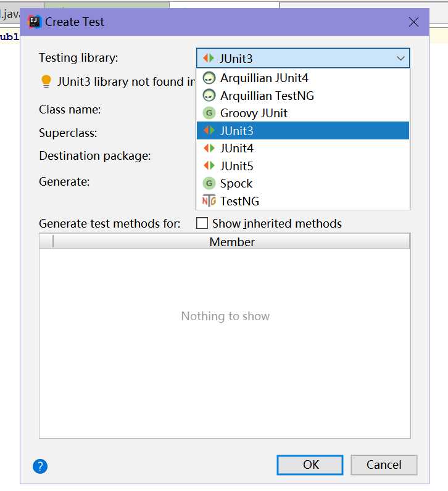Viewport: 448px width, 491px height.
Task: Click the Member column header
Action: 232,242
